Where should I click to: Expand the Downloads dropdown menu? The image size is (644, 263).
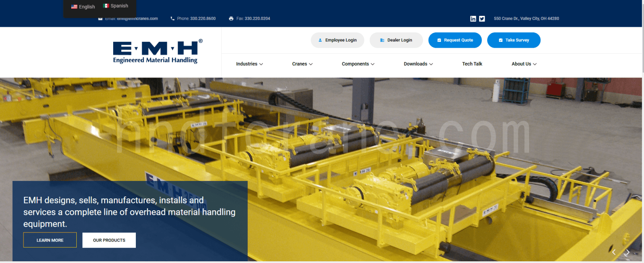coord(418,64)
